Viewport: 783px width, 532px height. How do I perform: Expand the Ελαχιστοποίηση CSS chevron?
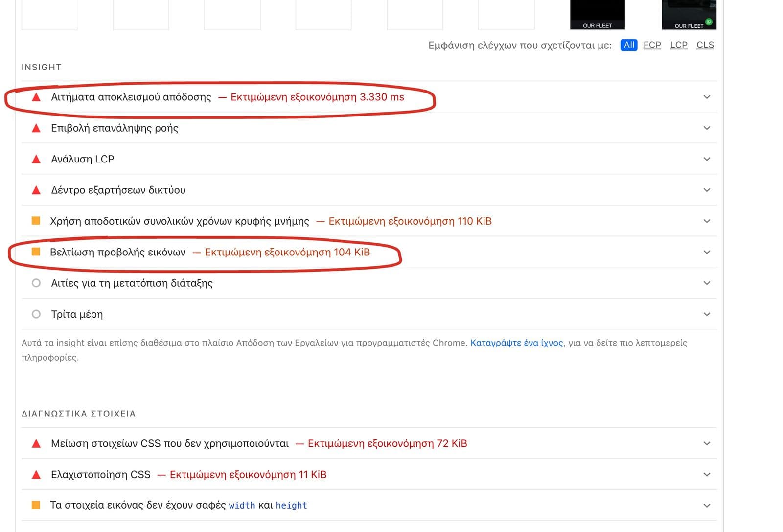[x=707, y=474]
